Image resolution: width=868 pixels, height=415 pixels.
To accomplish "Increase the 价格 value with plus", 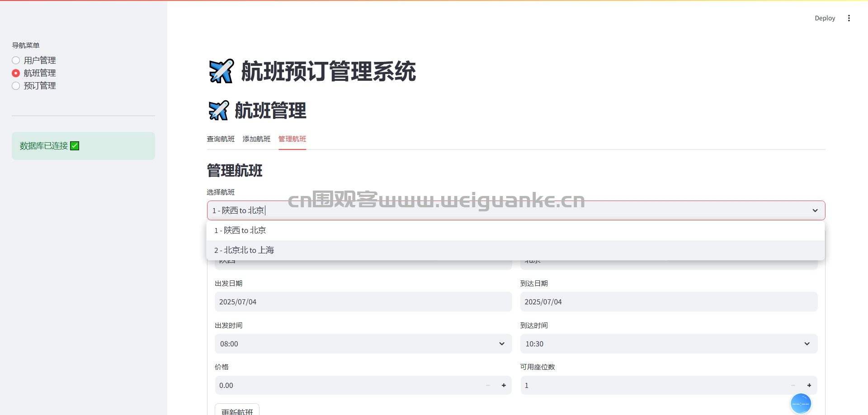I will tap(504, 385).
